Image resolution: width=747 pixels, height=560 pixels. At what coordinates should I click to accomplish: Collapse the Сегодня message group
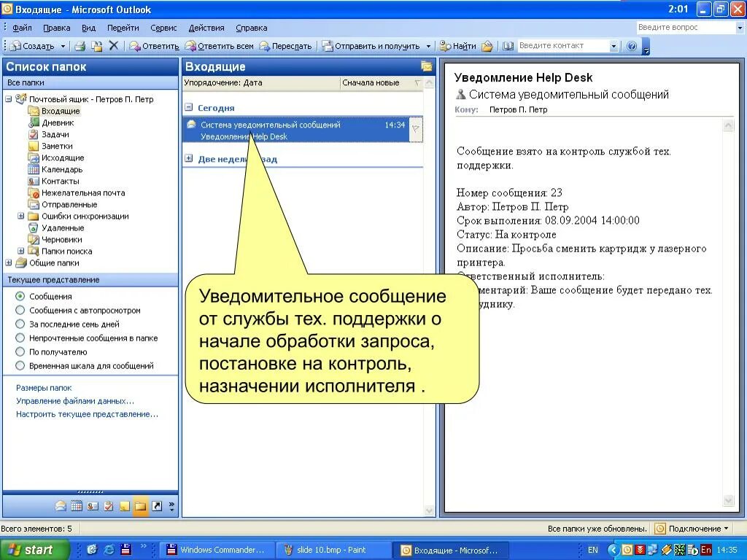click(189, 107)
